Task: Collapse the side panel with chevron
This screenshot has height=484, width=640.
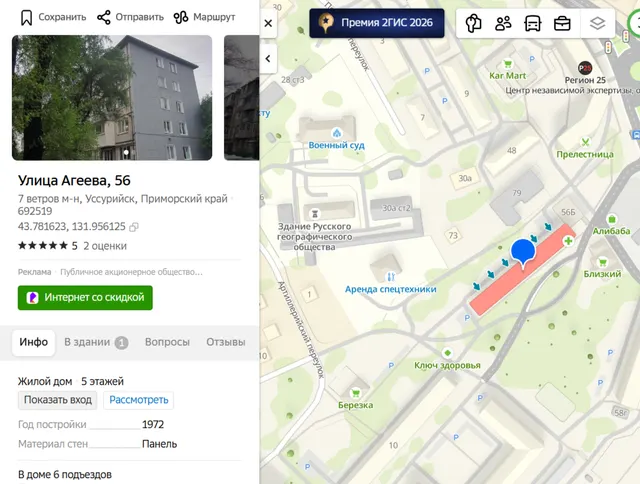Action: (x=268, y=59)
